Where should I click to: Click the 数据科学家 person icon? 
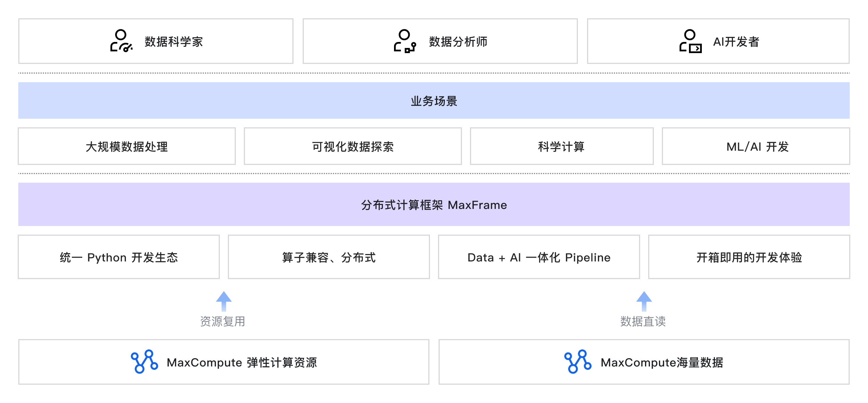[x=121, y=41]
